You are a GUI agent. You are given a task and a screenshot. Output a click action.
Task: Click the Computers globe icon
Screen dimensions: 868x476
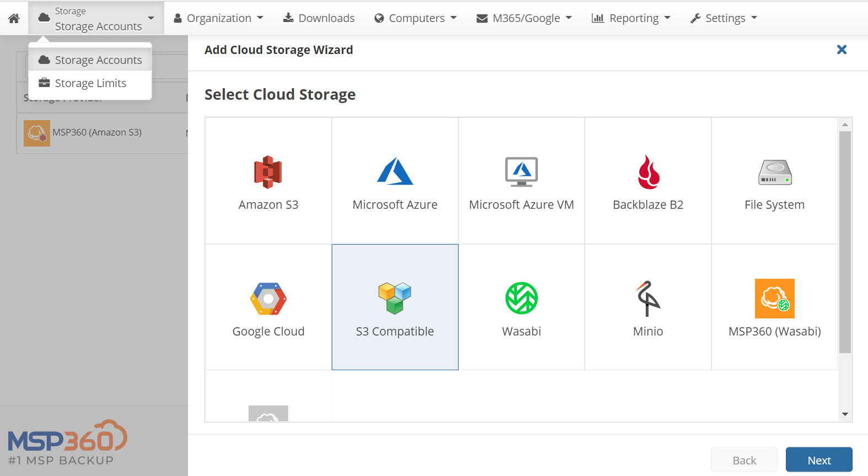(x=379, y=18)
